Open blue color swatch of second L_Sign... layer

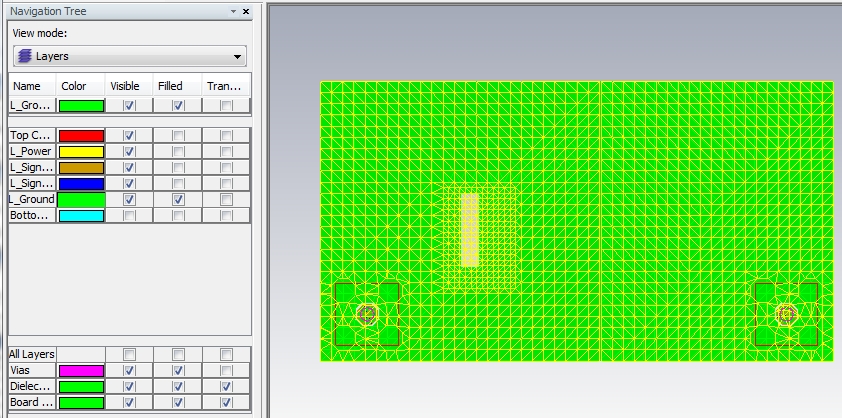tap(81, 184)
